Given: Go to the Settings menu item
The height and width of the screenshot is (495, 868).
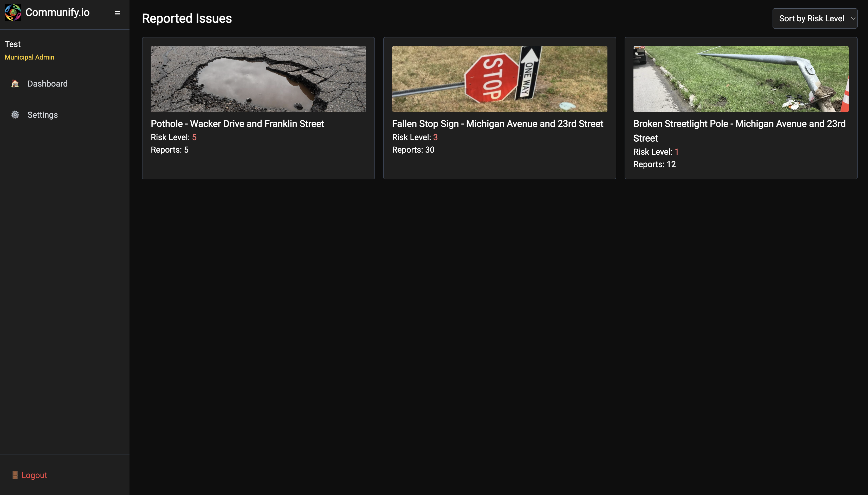Looking at the screenshot, I should pyautogui.click(x=42, y=115).
